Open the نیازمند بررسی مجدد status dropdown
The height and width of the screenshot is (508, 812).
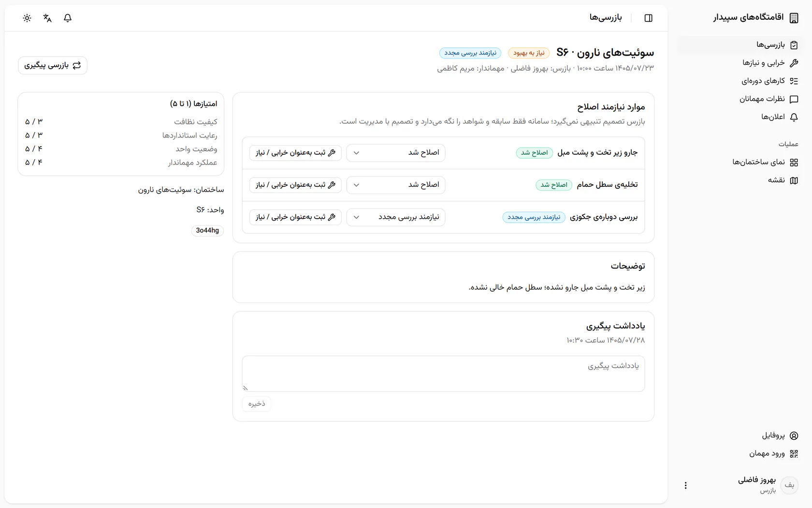(396, 217)
